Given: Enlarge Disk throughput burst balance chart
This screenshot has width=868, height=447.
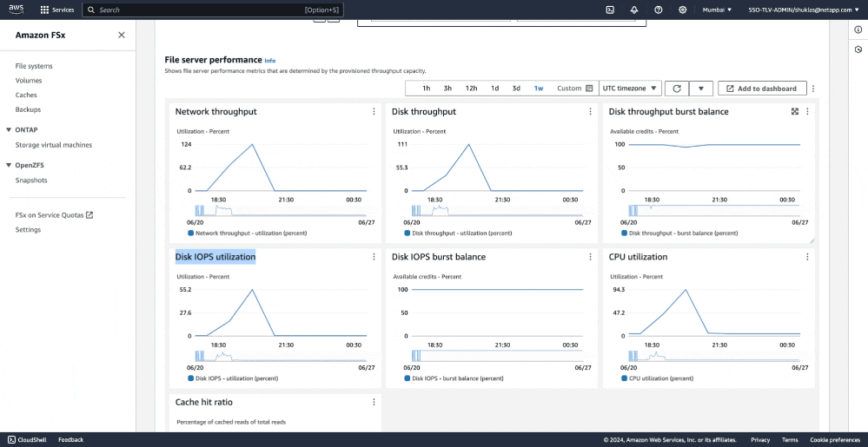Looking at the screenshot, I should [795, 112].
